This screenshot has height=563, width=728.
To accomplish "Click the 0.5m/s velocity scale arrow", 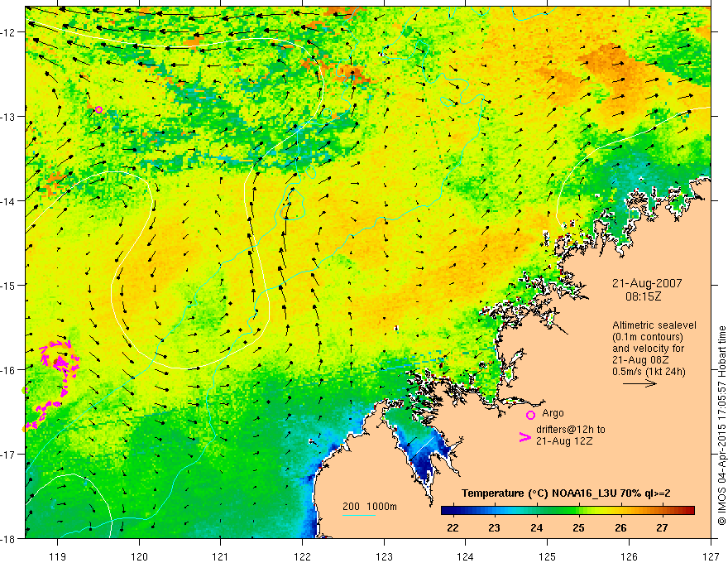I will [x=639, y=383].
